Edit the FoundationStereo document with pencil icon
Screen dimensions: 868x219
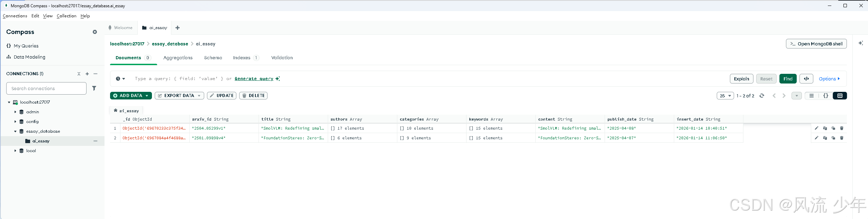click(x=816, y=138)
